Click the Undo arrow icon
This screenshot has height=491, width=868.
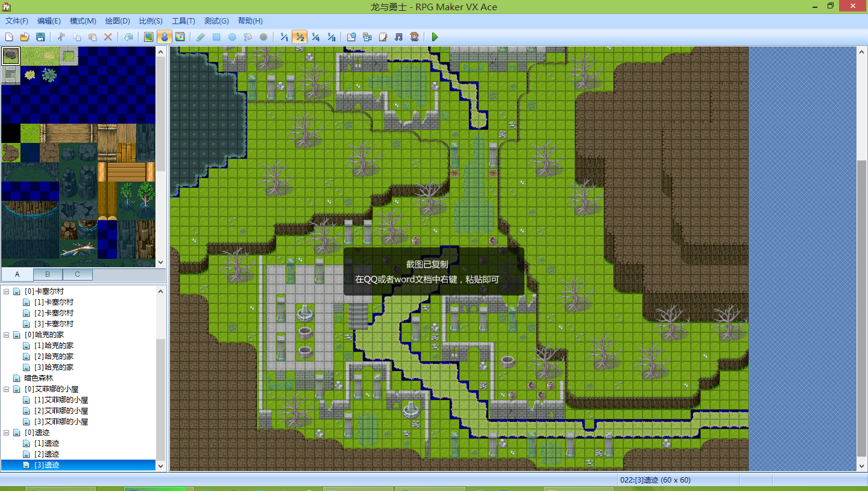tap(128, 37)
